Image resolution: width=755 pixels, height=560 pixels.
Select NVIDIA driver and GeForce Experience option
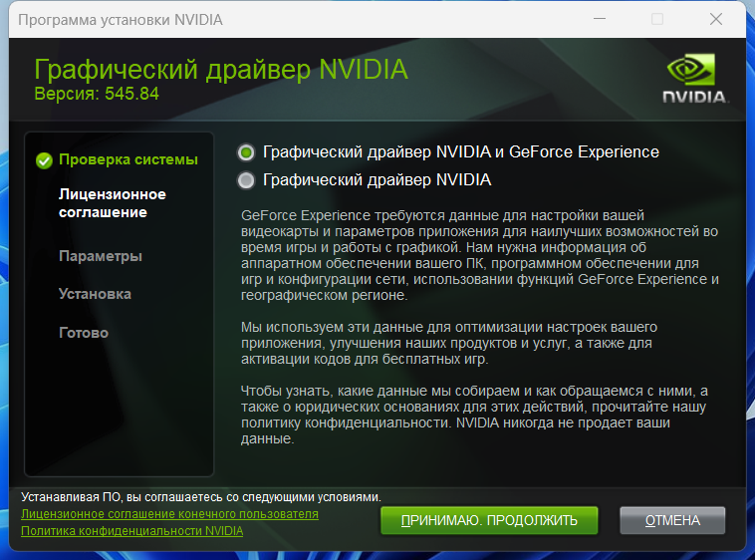pos(246,152)
